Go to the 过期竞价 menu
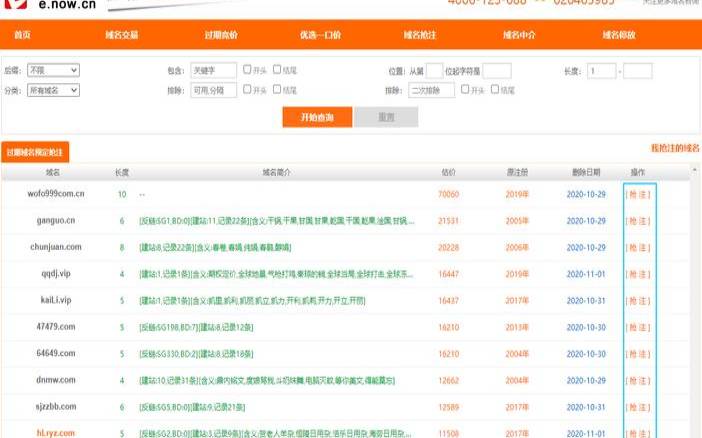 pyautogui.click(x=221, y=35)
